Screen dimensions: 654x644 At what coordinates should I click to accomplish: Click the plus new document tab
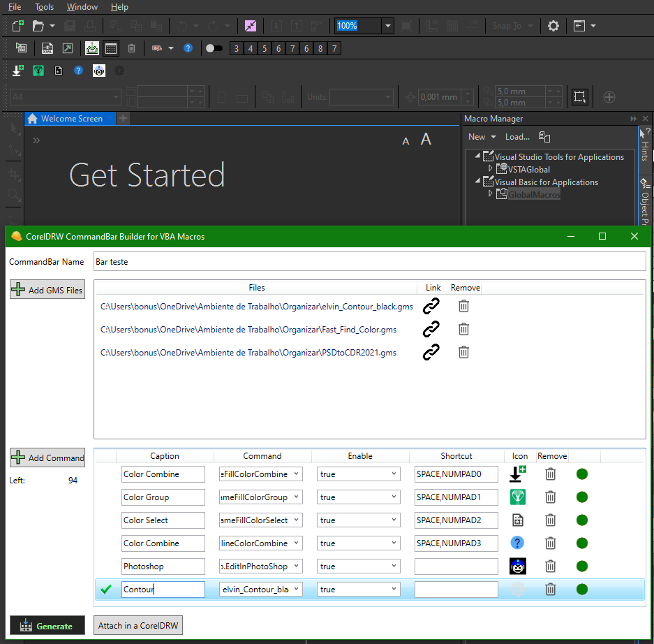point(123,119)
